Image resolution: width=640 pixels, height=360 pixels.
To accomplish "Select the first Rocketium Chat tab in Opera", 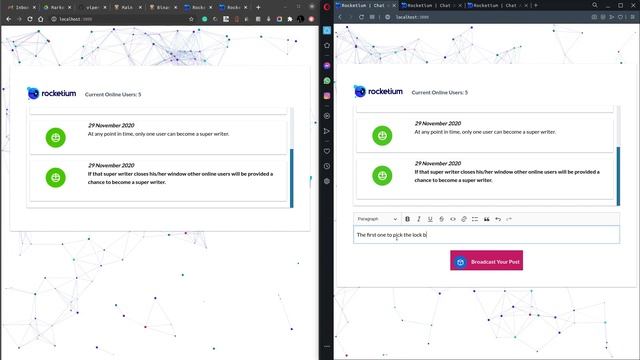I will (x=366, y=5).
